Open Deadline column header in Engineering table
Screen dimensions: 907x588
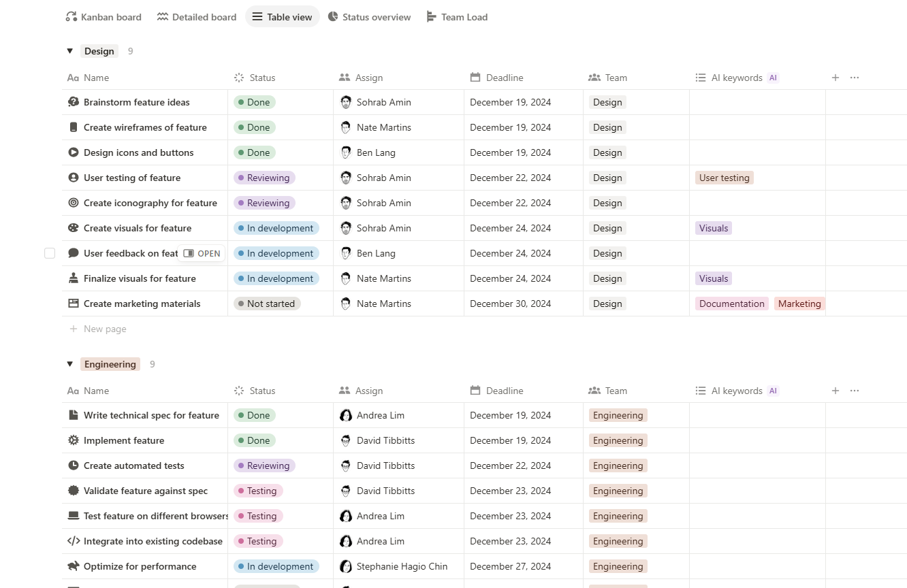(524, 391)
